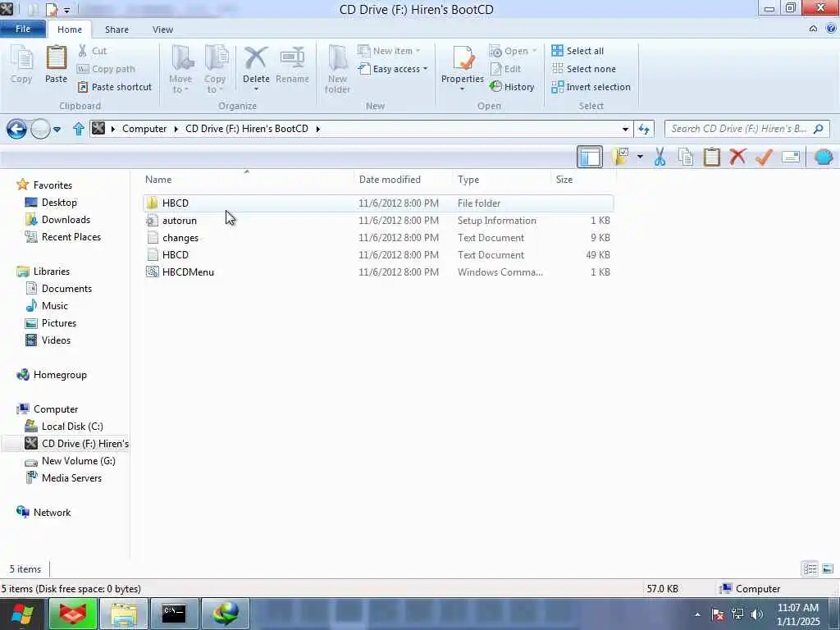
Task: Open History in ribbon Open group
Action: click(512, 87)
